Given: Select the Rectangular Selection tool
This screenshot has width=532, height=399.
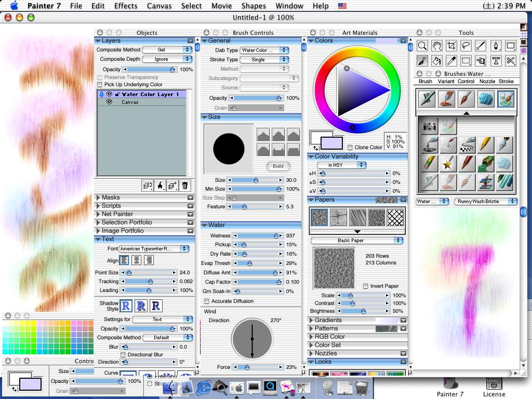Looking at the screenshot, I should point(466,61).
